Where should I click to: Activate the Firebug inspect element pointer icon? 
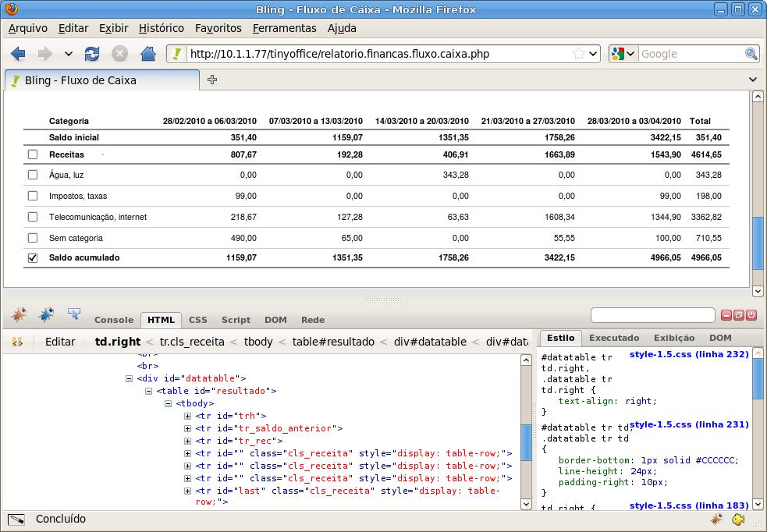(x=74, y=314)
